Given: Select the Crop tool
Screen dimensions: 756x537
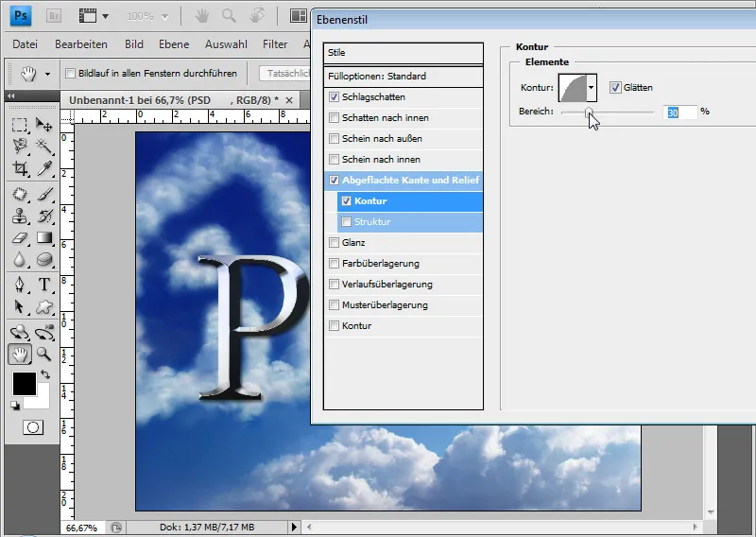Looking at the screenshot, I should [19, 168].
